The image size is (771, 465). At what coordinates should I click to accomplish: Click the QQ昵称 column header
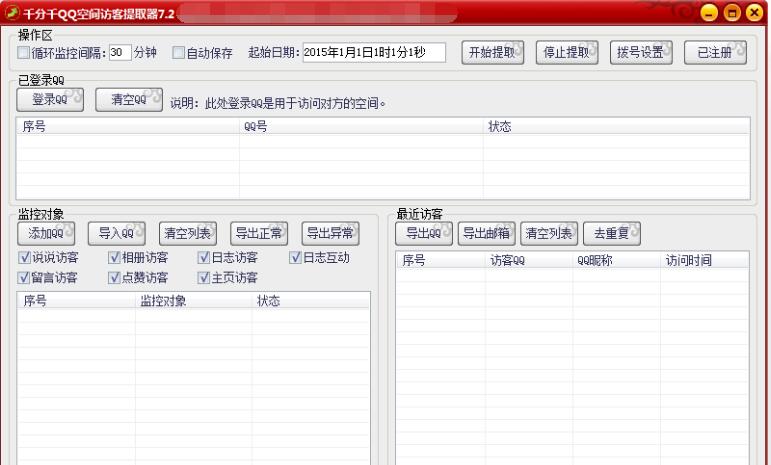tap(617, 260)
